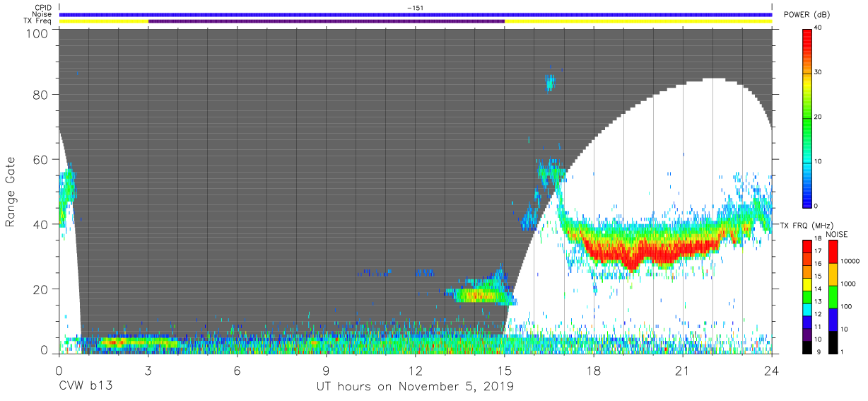
Task: Click the blue Noise bar across the top
Action: tap(416, 14)
